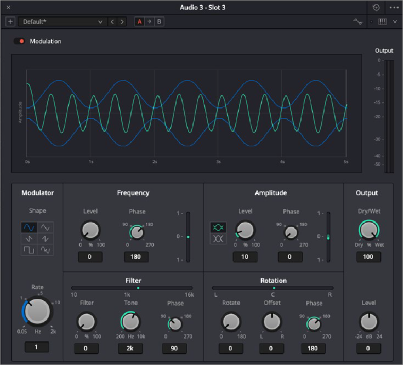Choose tremolo amplitude mode icon
The width and height of the screenshot is (403, 365).
click(218, 227)
